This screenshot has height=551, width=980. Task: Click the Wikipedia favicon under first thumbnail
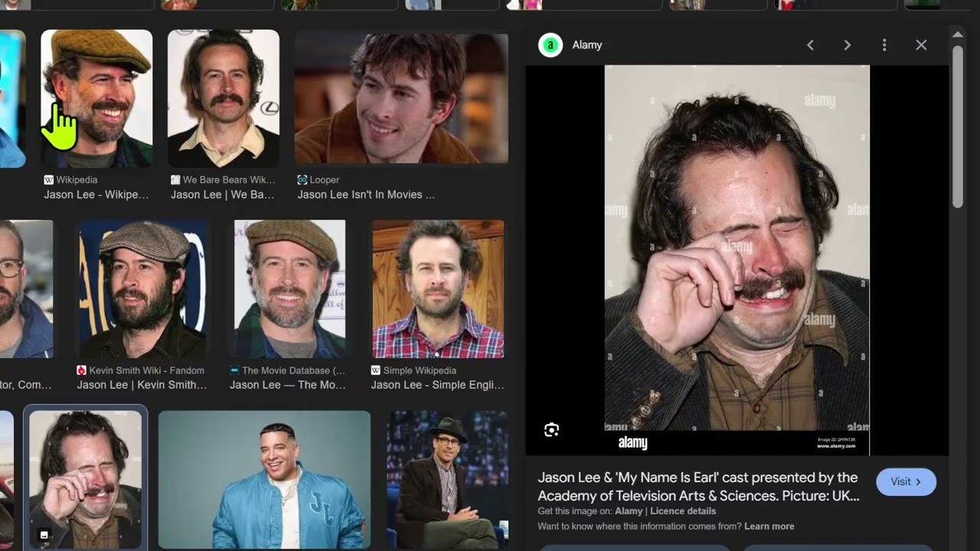[48, 180]
